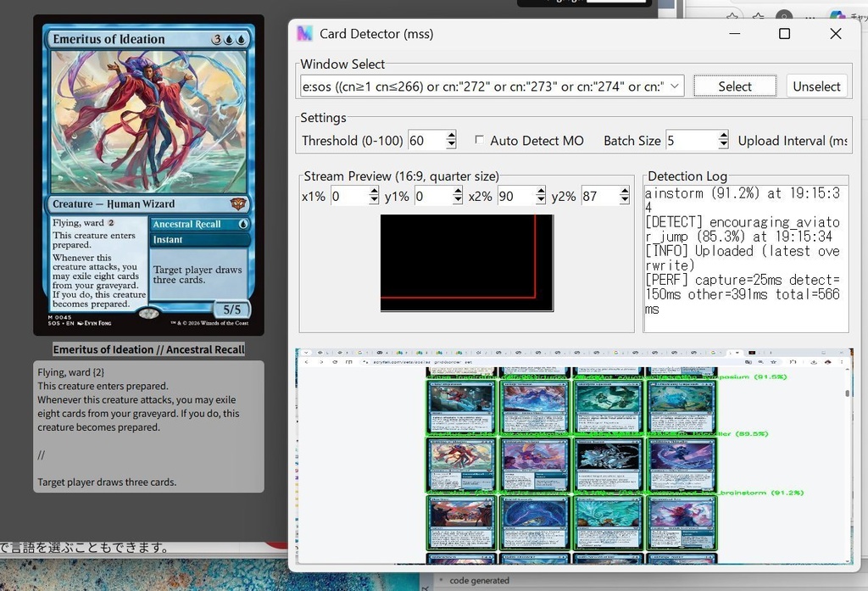Viewport: 868px width, 591px height.
Task: Click the scrollbar in the captured browser view
Action: point(847,393)
